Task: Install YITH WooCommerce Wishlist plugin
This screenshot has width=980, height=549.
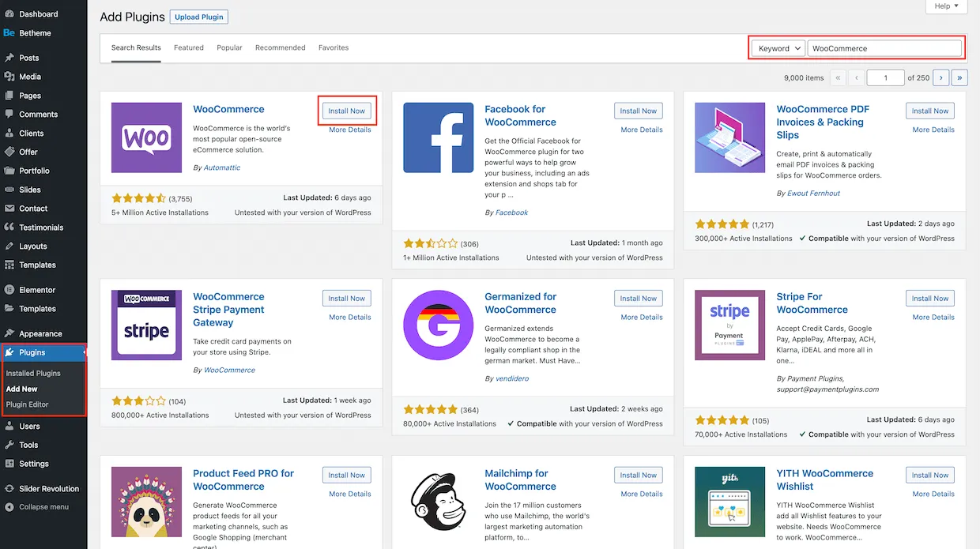Action: (930, 475)
